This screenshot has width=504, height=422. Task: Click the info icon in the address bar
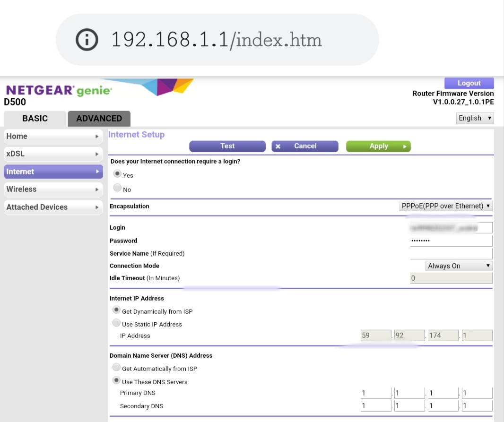click(x=87, y=39)
